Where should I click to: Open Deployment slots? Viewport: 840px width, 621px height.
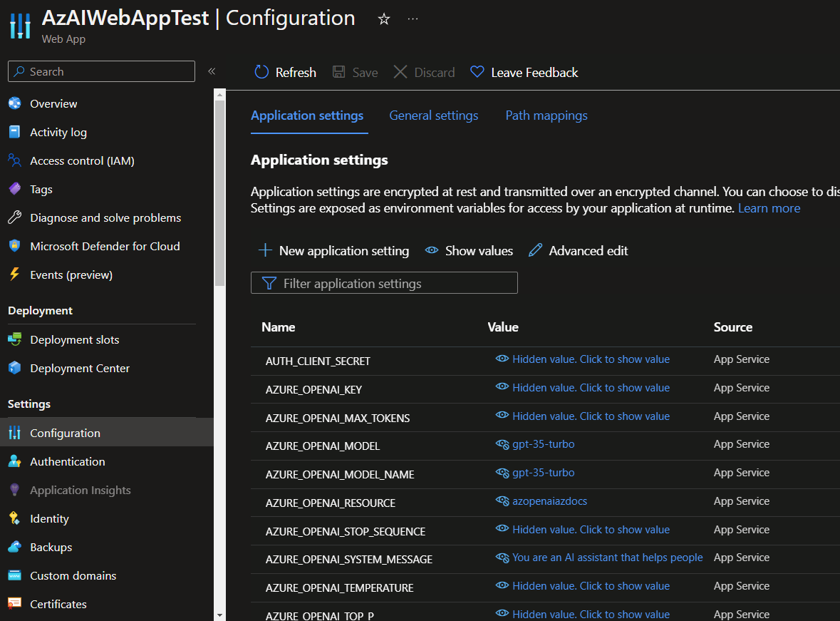pos(75,339)
